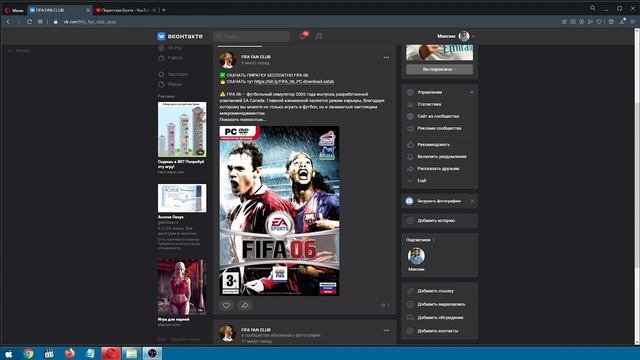
Task: Click the padlock site info icon
Action: click(56, 22)
